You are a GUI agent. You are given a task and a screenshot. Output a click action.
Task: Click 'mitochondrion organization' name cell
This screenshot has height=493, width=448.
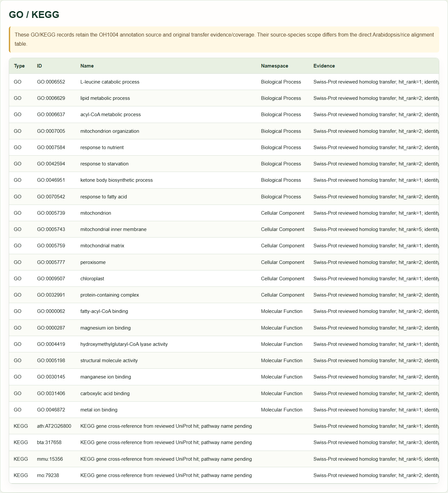pos(110,131)
